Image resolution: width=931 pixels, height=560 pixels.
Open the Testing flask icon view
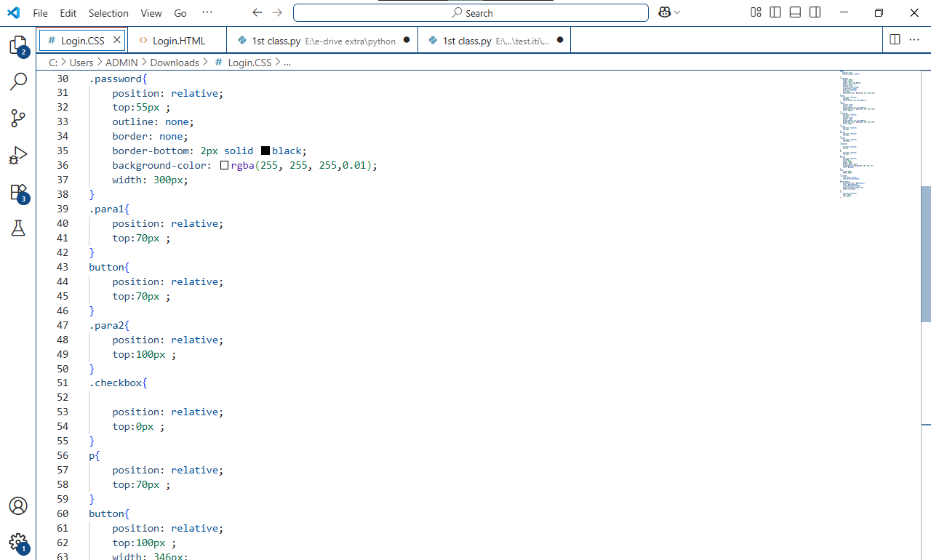click(x=18, y=228)
